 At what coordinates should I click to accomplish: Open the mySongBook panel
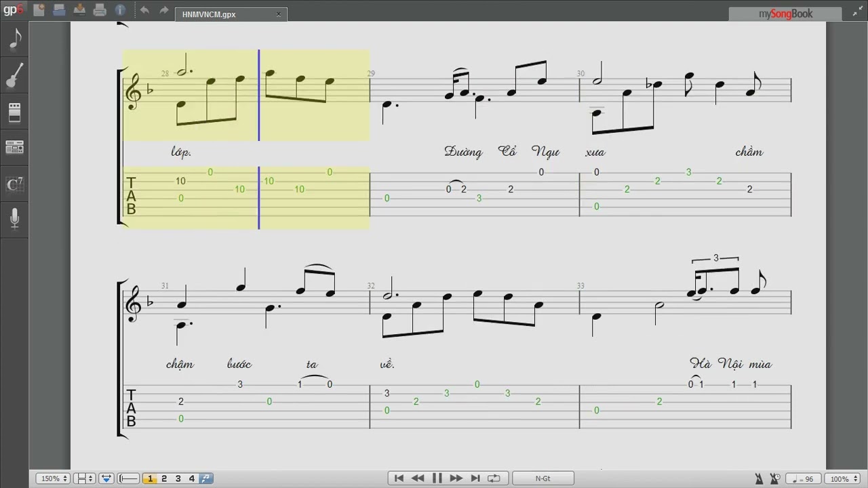coord(785,14)
